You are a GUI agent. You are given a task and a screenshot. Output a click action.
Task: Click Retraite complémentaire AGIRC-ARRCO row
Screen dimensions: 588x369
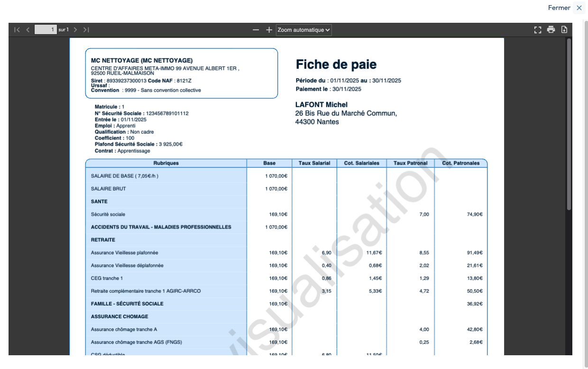point(146,291)
